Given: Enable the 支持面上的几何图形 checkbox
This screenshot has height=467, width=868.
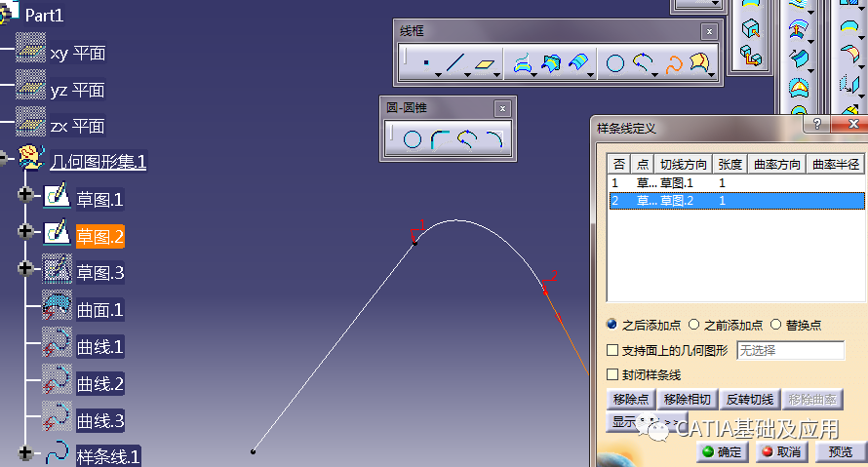Looking at the screenshot, I should [x=612, y=350].
